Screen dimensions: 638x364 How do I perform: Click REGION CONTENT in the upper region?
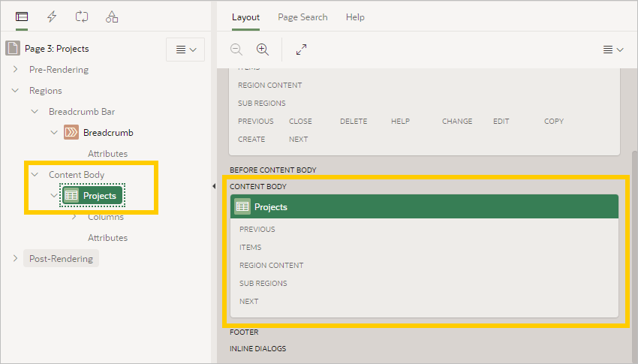pyautogui.click(x=269, y=85)
